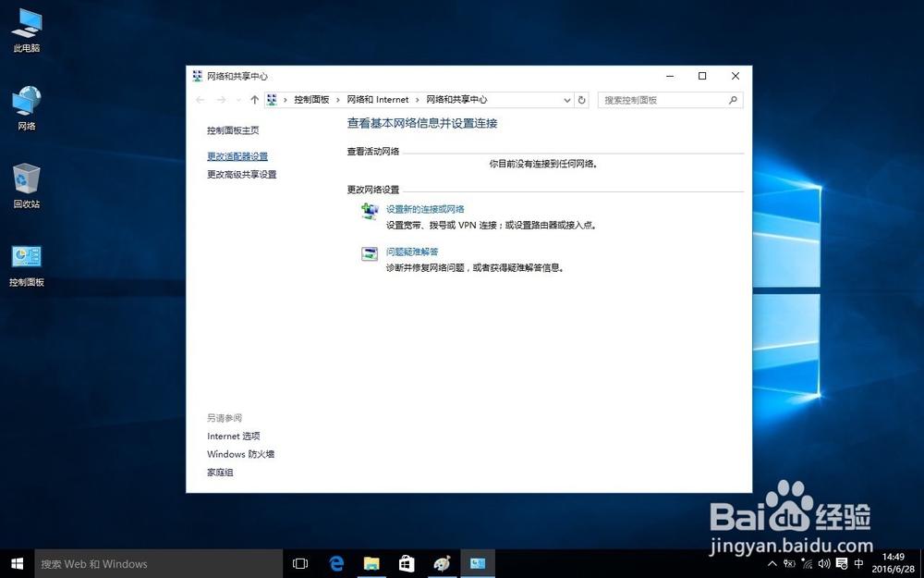Open the volume icon in system tray
Screen dimensions: 924x578
(x=825, y=563)
